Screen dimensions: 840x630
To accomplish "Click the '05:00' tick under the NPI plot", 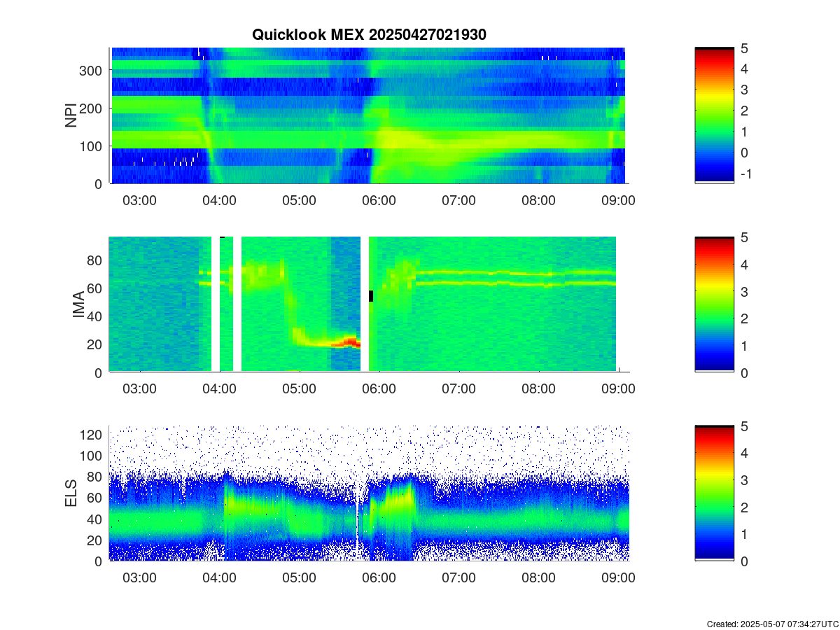I will [x=299, y=200].
